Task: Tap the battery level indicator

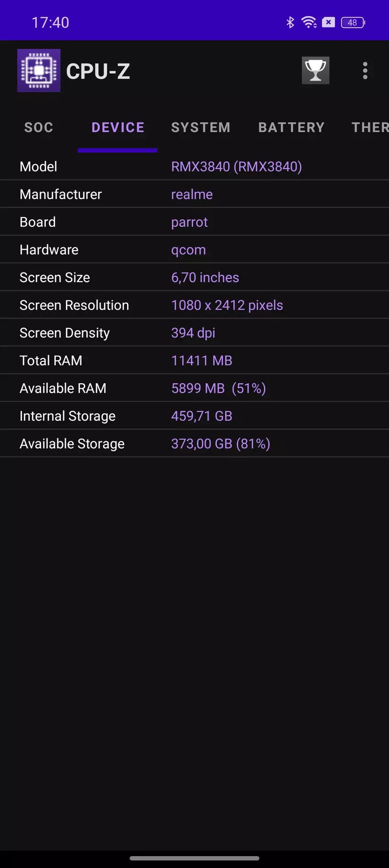Action: tap(353, 22)
